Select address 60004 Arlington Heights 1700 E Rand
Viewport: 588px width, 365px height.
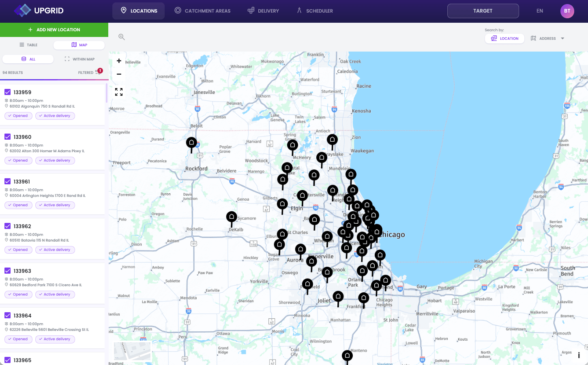pyautogui.click(x=47, y=196)
